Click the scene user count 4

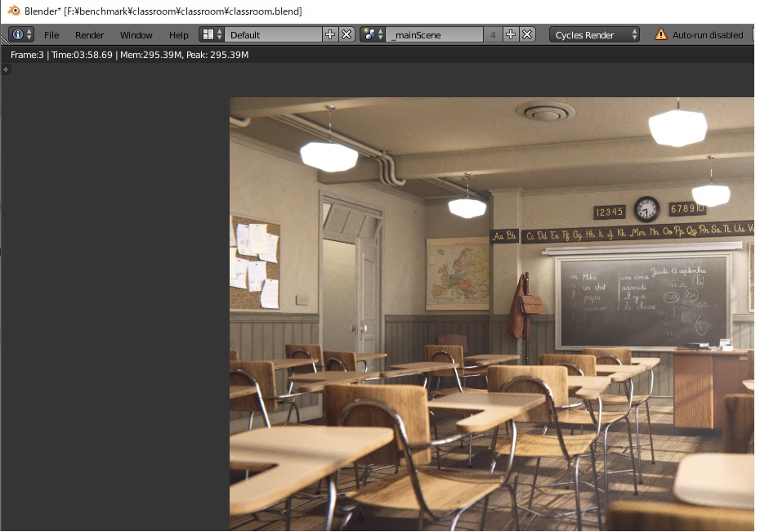point(493,34)
